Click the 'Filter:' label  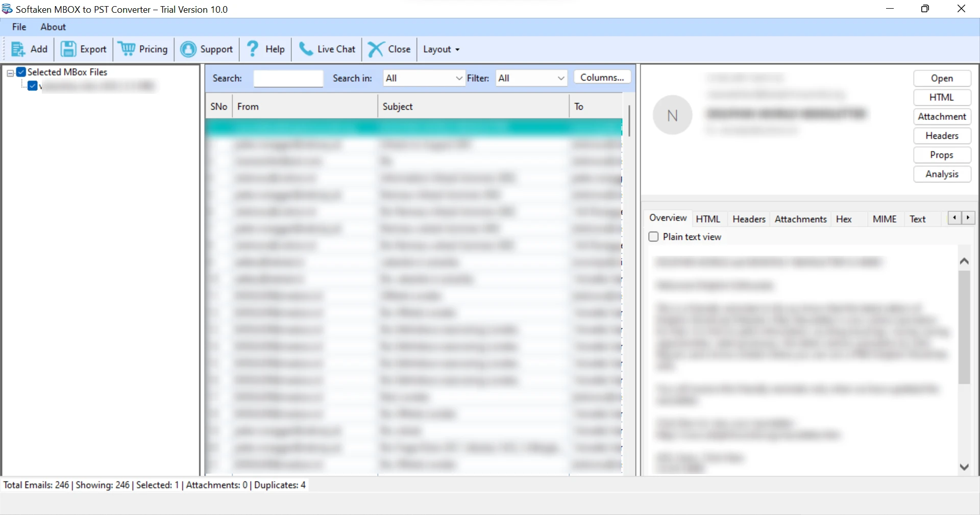tap(478, 78)
